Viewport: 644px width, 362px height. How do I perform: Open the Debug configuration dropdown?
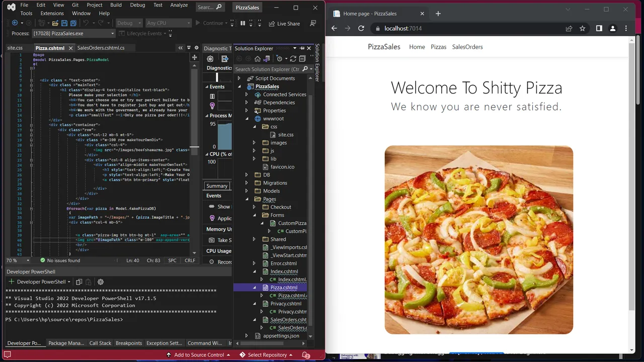(130, 23)
